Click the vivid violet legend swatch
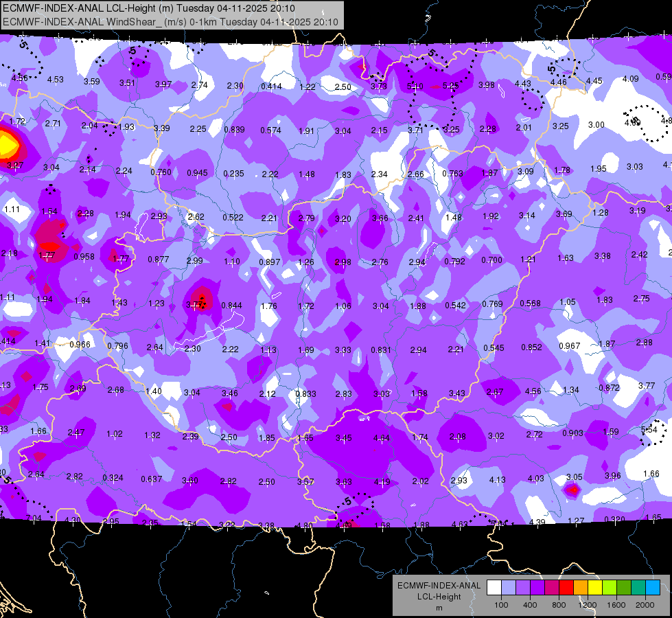Viewport: 672px width, 618px height. [537, 588]
